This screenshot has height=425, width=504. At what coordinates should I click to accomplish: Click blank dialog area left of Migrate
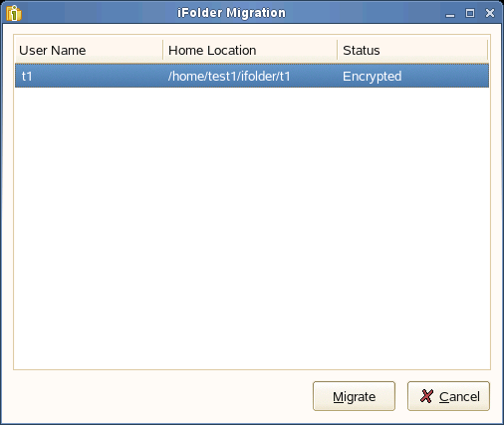pos(162,396)
